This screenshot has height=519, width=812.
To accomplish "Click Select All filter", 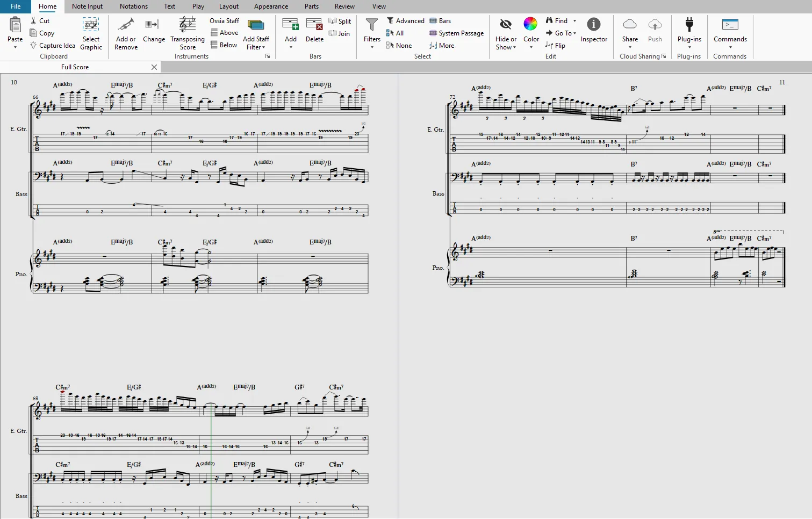I will point(395,33).
